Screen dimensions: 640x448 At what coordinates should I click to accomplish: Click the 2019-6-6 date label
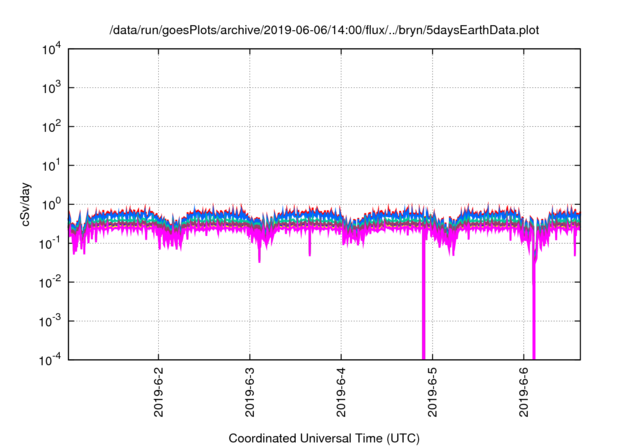pos(524,392)
